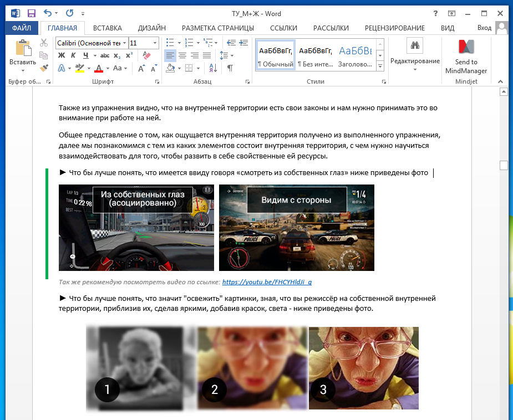
Task: Decrease the font size with the shrink-font A
Action: [154, 68]
